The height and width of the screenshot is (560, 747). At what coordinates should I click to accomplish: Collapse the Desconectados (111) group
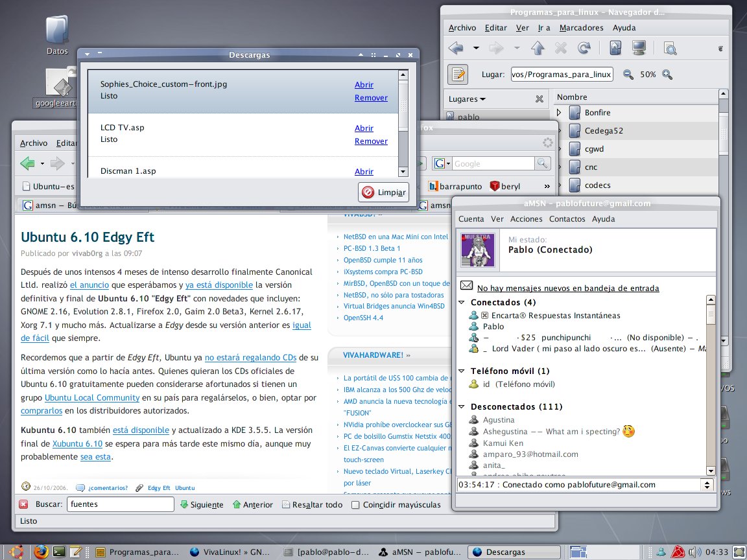pos(462,406)
